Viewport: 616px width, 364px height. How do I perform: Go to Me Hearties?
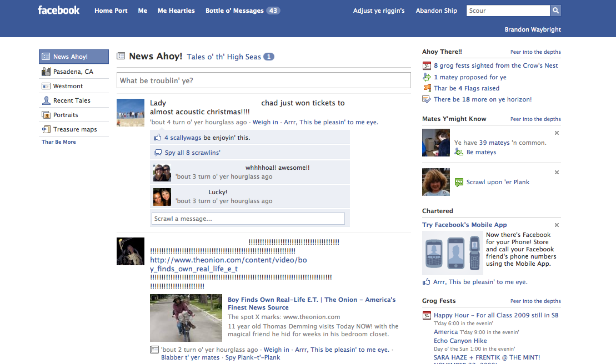point(176,11)
